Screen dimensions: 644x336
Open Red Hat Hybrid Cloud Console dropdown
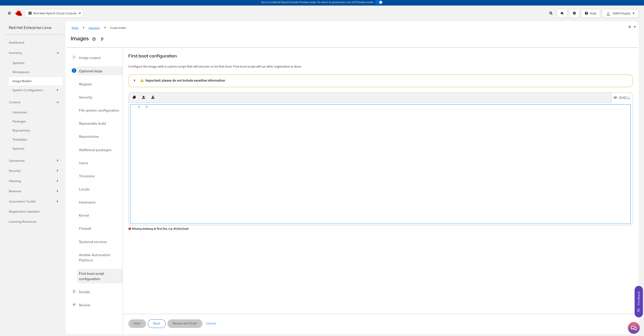click(x=54, y=13)
